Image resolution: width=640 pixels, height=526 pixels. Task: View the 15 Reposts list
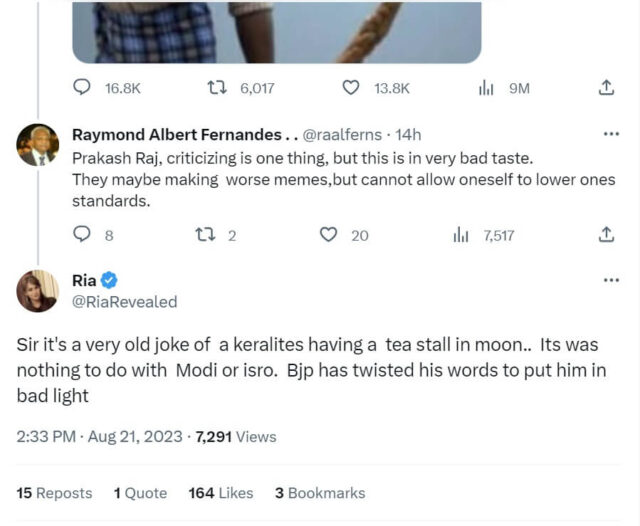click(x=55, y=493)
